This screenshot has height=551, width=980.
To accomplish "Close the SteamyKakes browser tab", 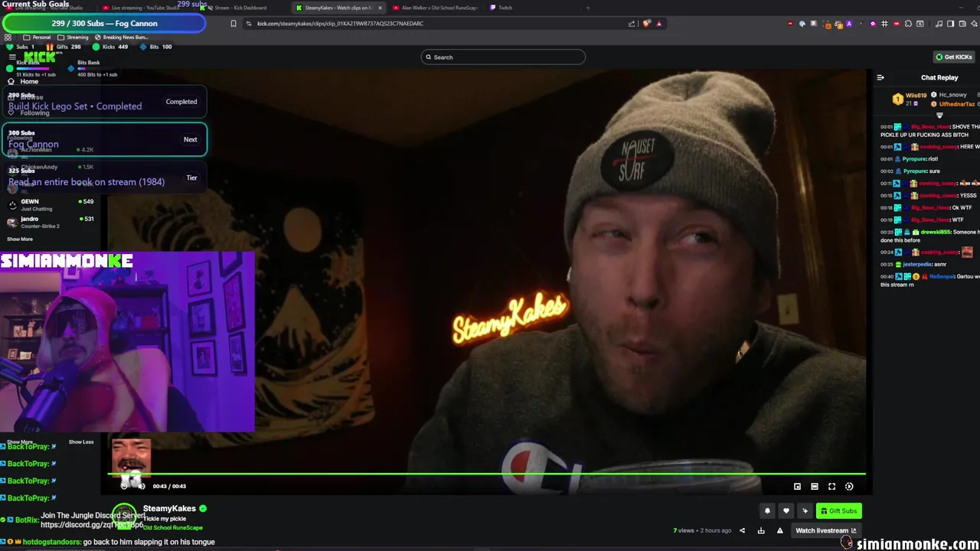I will click(x=380, y=8).
